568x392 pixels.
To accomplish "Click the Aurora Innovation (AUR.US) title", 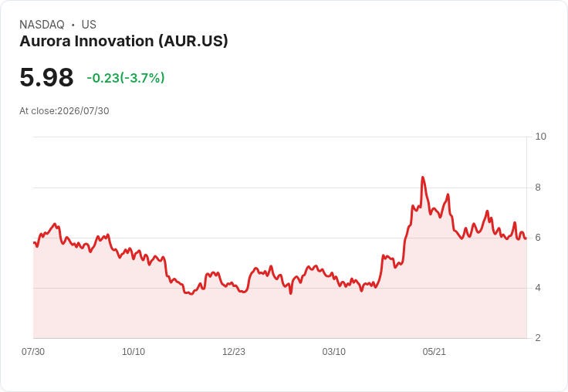I will tap(123, 42).
